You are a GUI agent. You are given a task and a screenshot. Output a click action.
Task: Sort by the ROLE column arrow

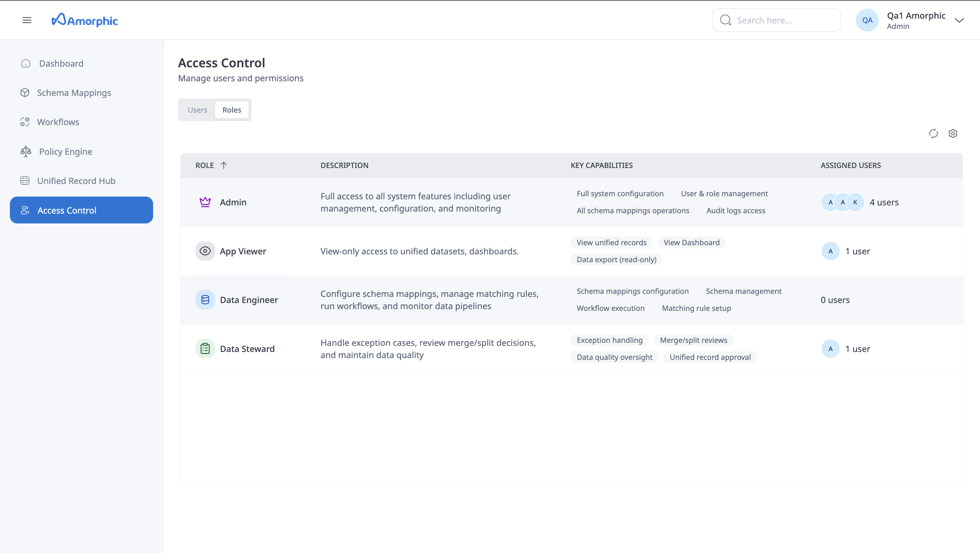(224, 165)
